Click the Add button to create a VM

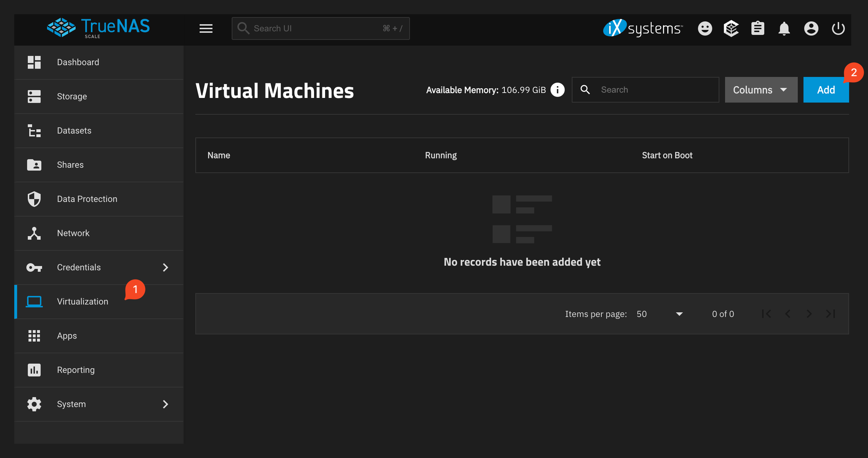pos(826,90)
